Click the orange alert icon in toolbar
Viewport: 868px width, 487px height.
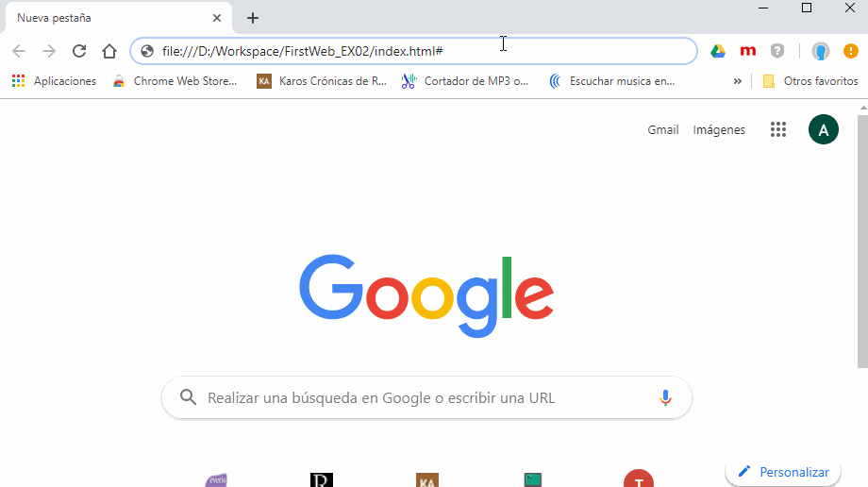coord(850,51)
